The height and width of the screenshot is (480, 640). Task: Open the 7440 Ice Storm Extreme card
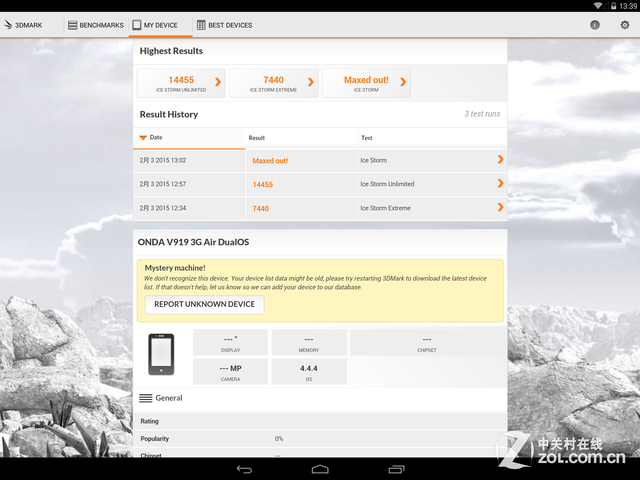[x=273, y=83]
